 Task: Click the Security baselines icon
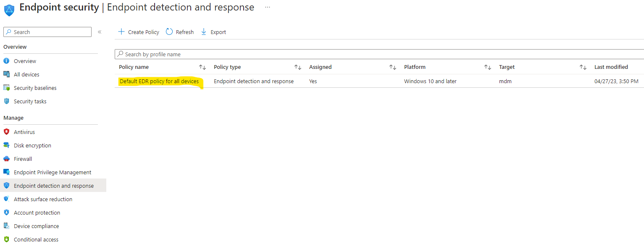coord(6,88)
